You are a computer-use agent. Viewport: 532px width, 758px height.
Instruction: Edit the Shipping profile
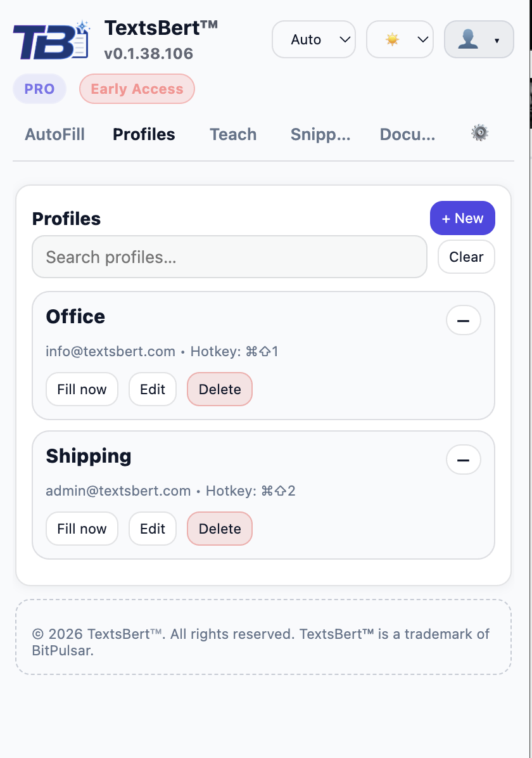tap(152, 528)
